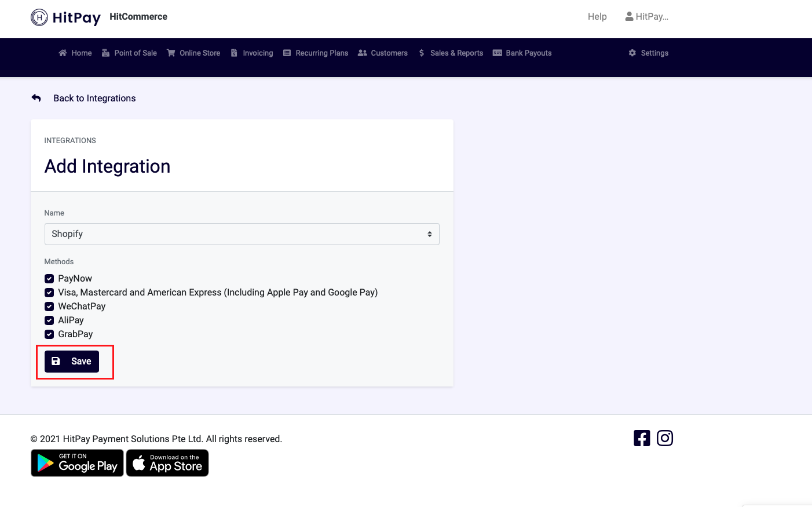Click the user profile icon
Image resolution: width=812 pixels, height=507 pixels.
pos(629,16)
